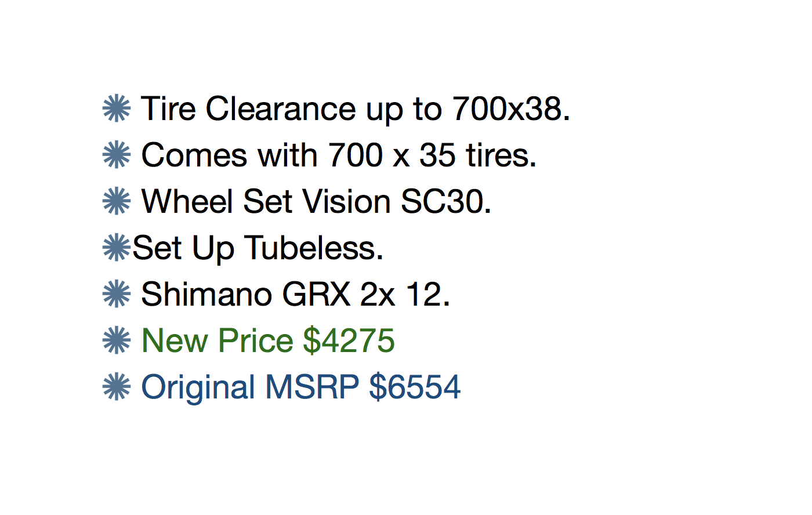812x515 pixels.
Task: Click the green $4275 price
Action: 349,340
